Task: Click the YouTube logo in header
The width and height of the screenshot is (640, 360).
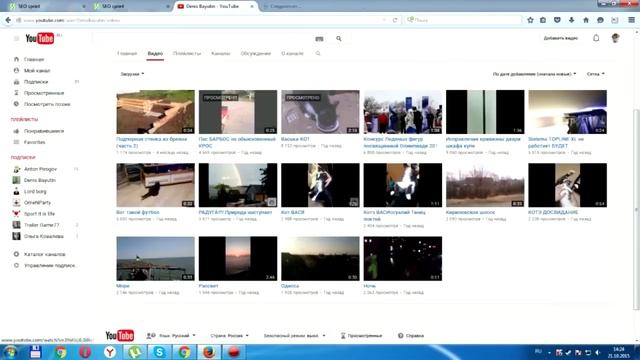Action: (40, 38)
